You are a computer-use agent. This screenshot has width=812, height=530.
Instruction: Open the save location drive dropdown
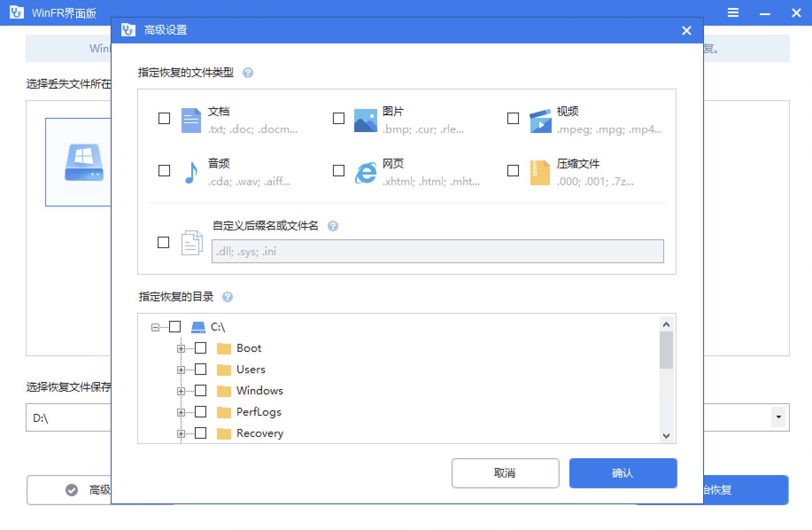click(x=778, y=417)
